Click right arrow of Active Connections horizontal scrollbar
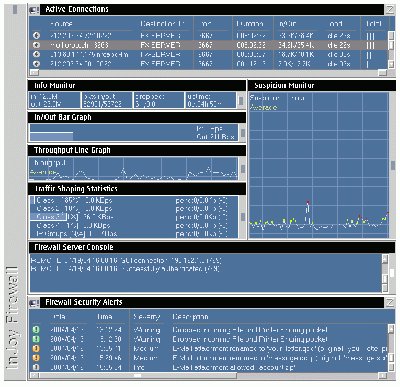Viewport: 400px width, 387px height. [x=383, y=72]
